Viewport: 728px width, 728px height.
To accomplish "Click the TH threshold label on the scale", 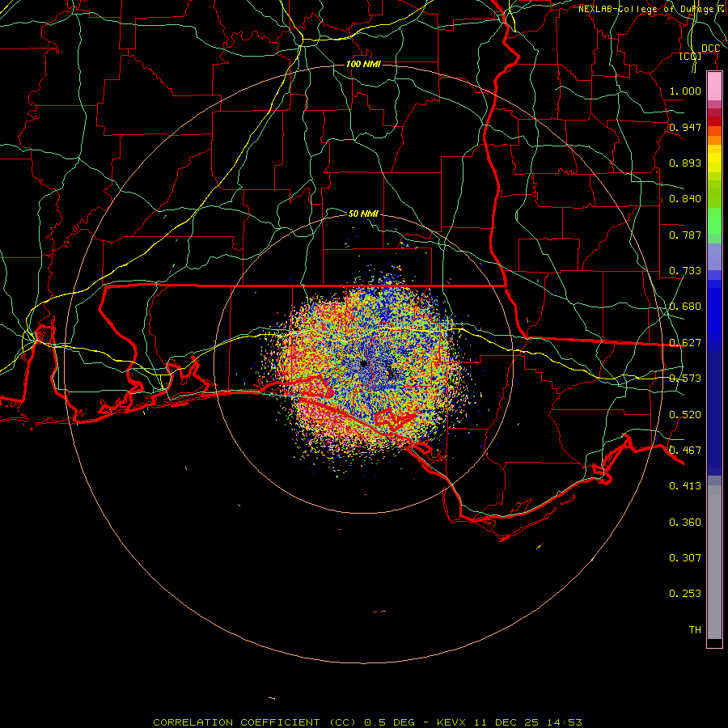I will [x=695, y=630].
